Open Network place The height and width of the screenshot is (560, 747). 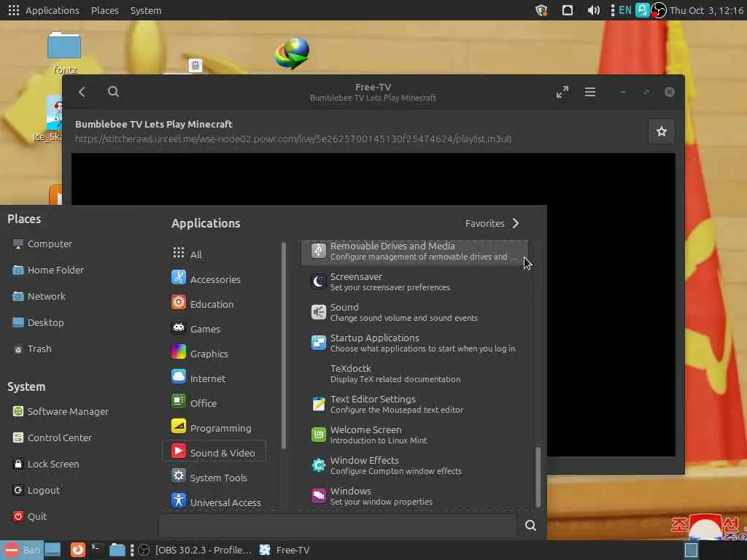click(39, 296)
